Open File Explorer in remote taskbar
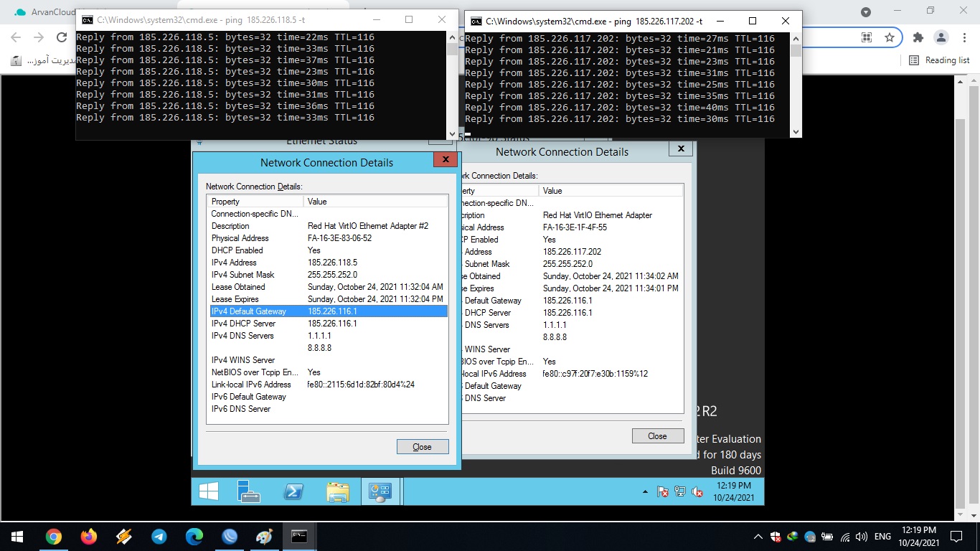This screenshot has width=980, height=551. click(337, 491)
